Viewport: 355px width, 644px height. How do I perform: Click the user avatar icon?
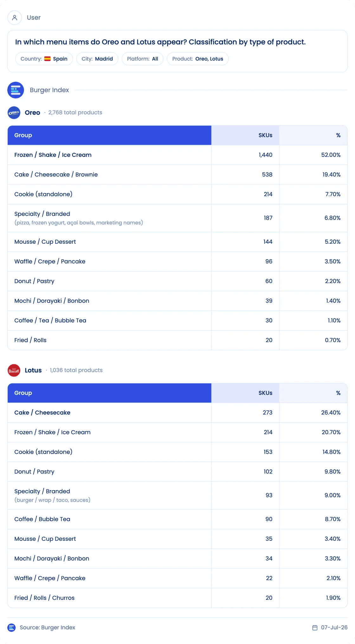click(15, 18)
